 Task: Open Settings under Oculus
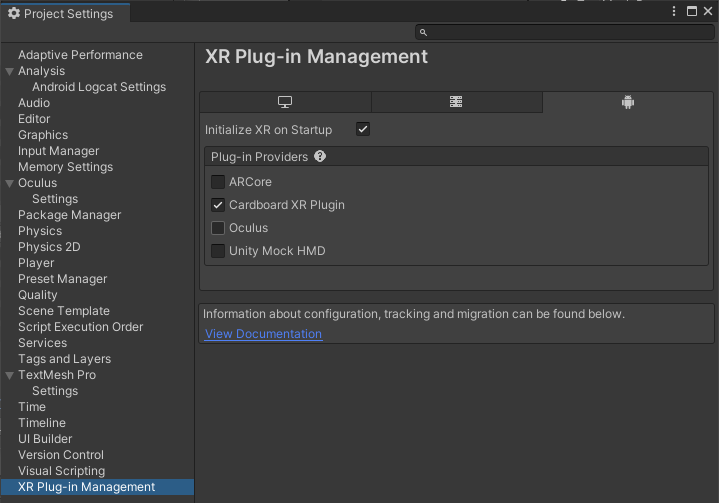55,199
